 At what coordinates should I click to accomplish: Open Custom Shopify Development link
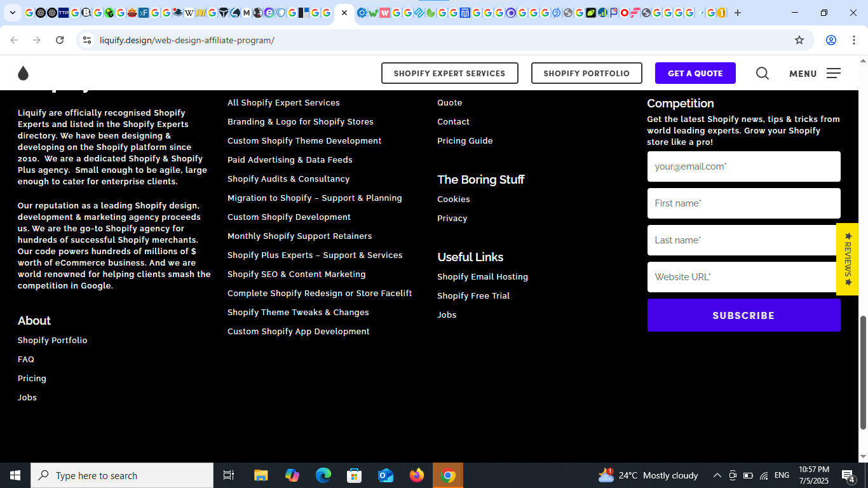pos(289,217)
